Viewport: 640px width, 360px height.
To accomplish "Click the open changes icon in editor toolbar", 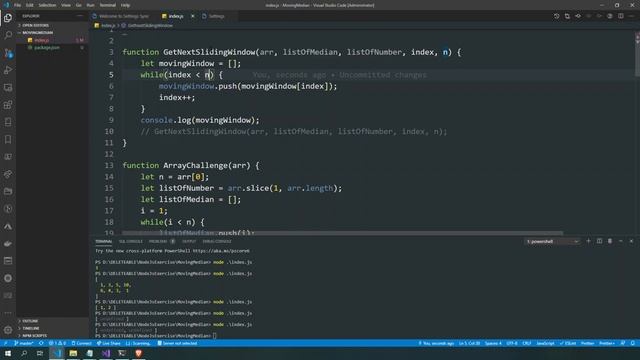I will [x=567, y=16].
